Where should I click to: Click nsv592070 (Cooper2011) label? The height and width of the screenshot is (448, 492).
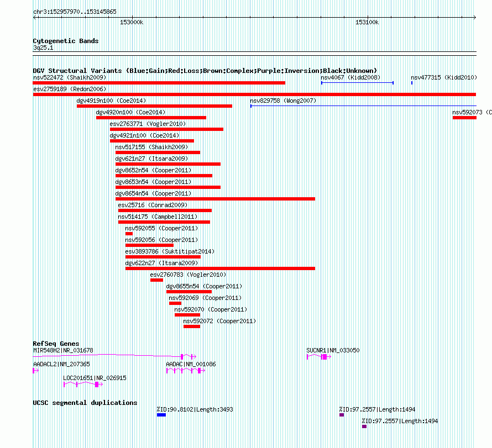211,309
